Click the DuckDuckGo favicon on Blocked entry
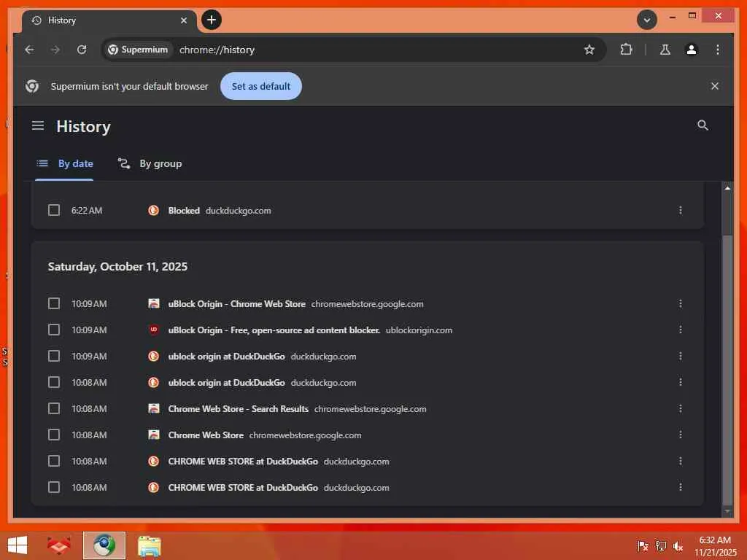The image size is (747, 560). pos(153,210)
